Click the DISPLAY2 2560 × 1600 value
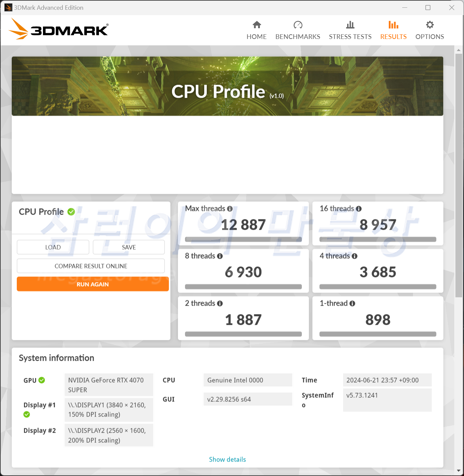This screenshot has height=476, width=464. [x=109, y=435]
